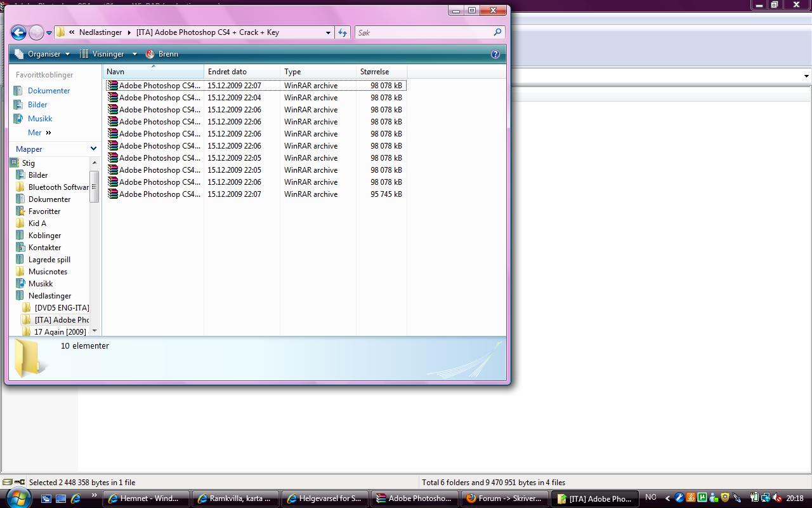Switch to Ramkvilla, karta taskbar button
812x508 pixels.
tap(235, 498)
